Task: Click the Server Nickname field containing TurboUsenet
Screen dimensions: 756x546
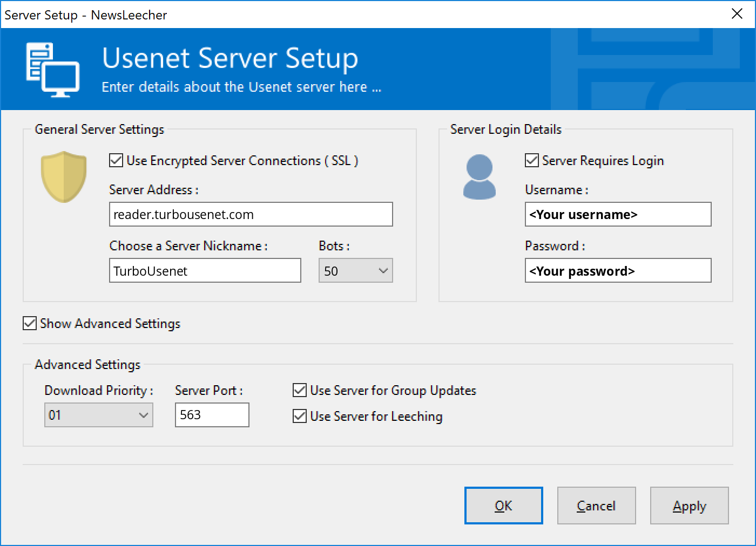Action: [205, 270]
